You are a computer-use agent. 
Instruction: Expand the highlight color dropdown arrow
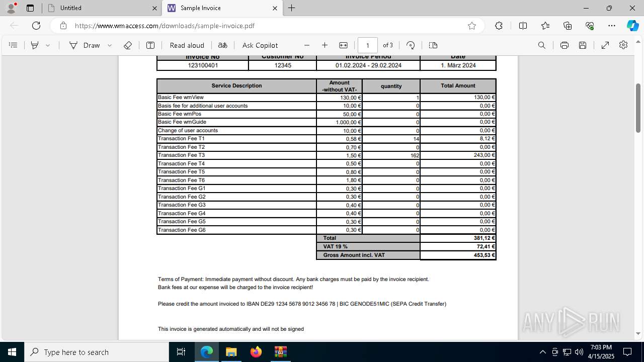48,45
